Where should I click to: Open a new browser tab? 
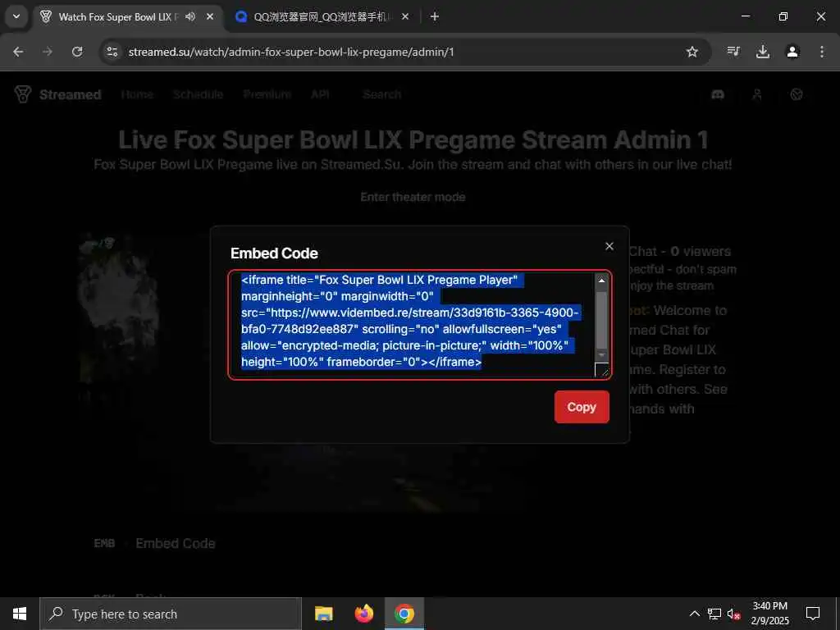click(435, 16)
